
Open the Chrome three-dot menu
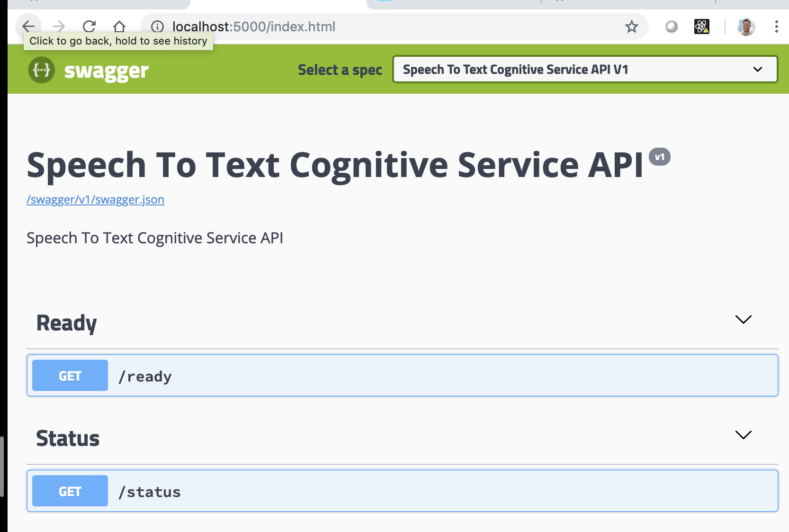(x=776, y=27)
